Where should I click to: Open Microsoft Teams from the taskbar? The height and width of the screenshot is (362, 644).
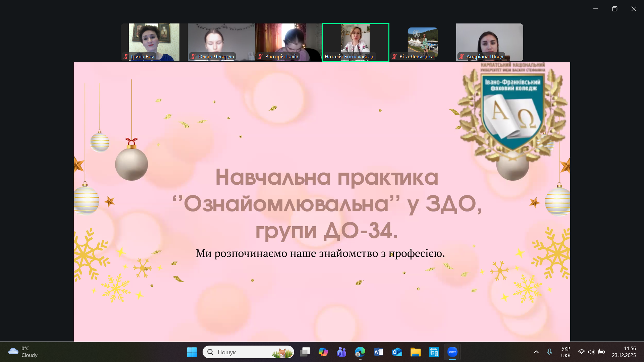[x=341, y=352]
